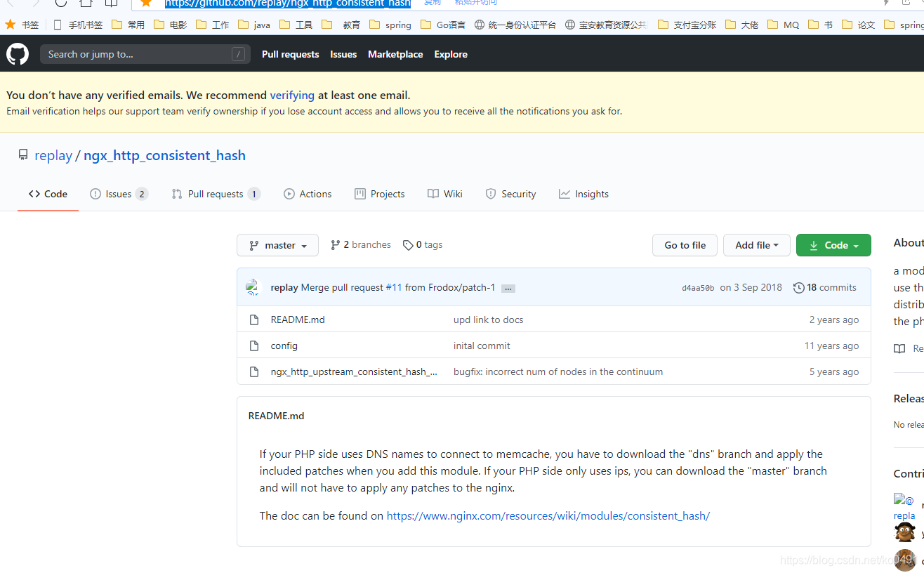Open the green Code download dropdown
The image size is (924, 573).
click(x=833, y=245)
